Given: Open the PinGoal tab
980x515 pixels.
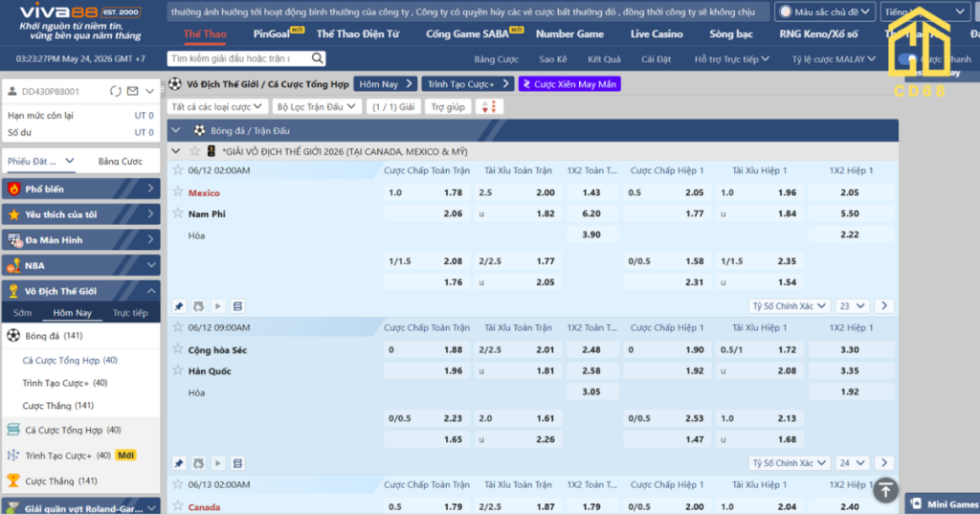Looking at the screenshot, I should (271, 34).
